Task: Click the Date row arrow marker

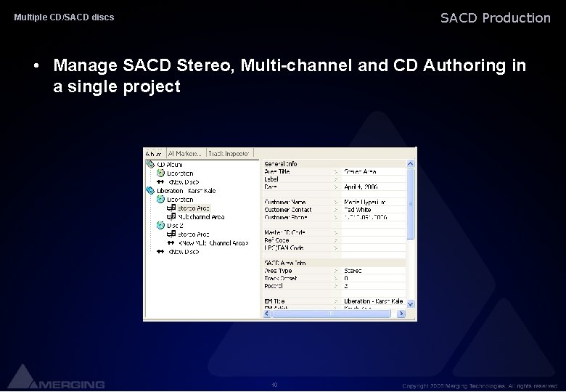Action: (336, 187)
